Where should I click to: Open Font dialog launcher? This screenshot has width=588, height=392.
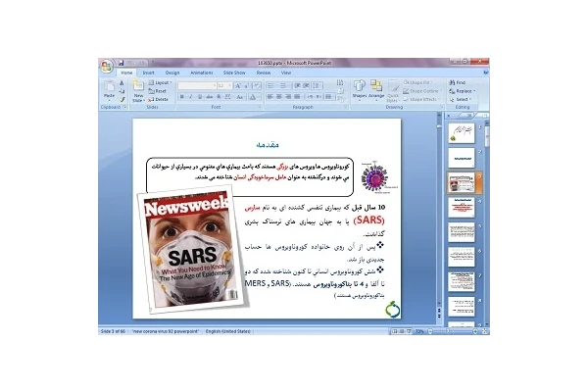click(259, 107)
